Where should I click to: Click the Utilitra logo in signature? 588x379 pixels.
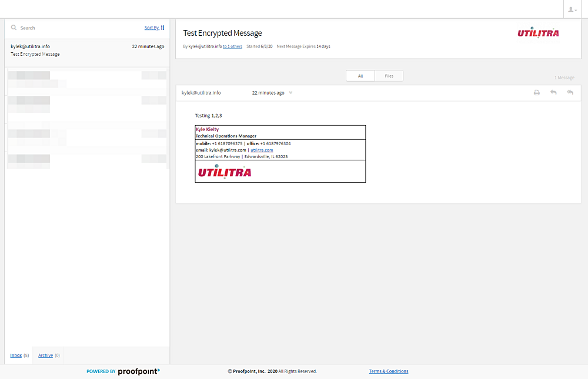point(224,172)
